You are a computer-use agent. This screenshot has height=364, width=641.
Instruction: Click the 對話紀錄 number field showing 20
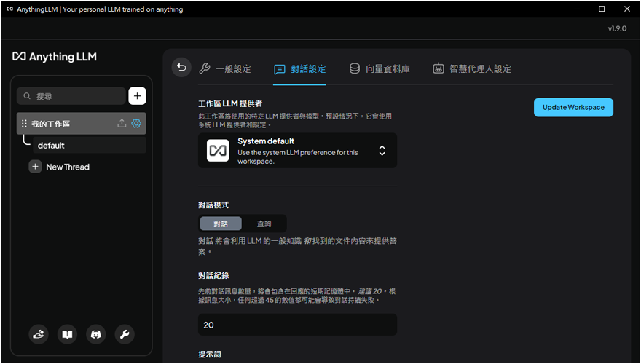pos(297,325)
